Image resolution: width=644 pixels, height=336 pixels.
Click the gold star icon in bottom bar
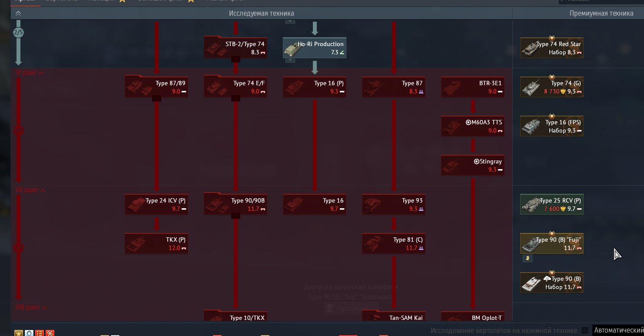[x=19, y=333]
